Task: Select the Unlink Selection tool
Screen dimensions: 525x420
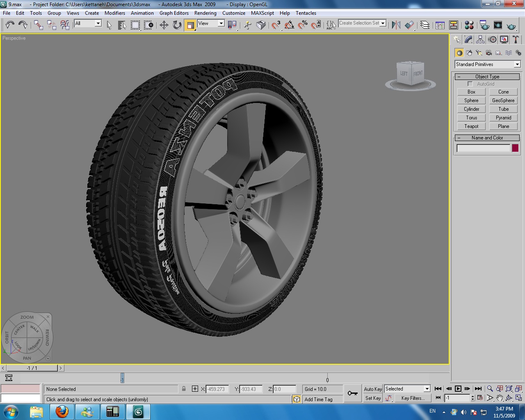Action: point(52,25)
